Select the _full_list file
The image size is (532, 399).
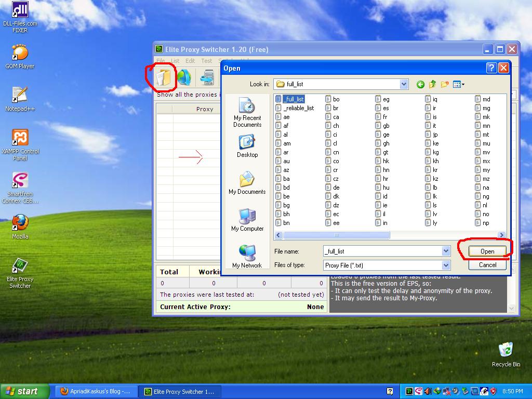coord(290,99)
